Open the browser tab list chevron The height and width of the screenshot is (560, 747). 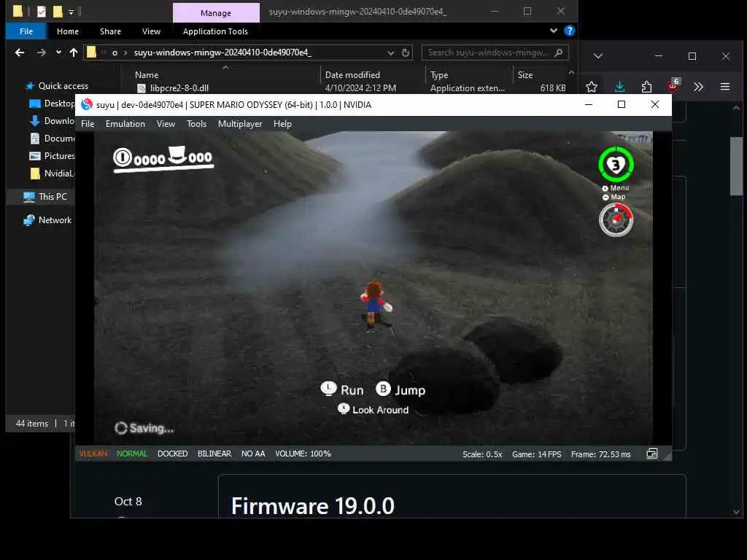[x=598, y=56]
